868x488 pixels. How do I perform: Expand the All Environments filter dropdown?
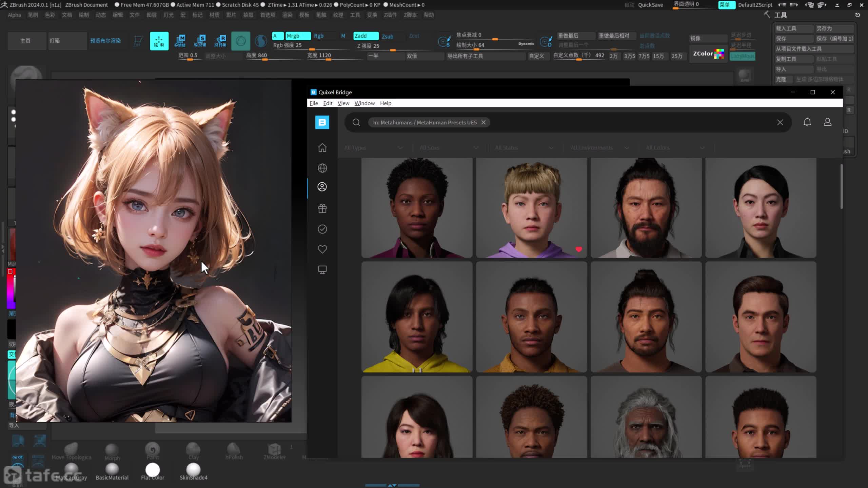point(600,148)
